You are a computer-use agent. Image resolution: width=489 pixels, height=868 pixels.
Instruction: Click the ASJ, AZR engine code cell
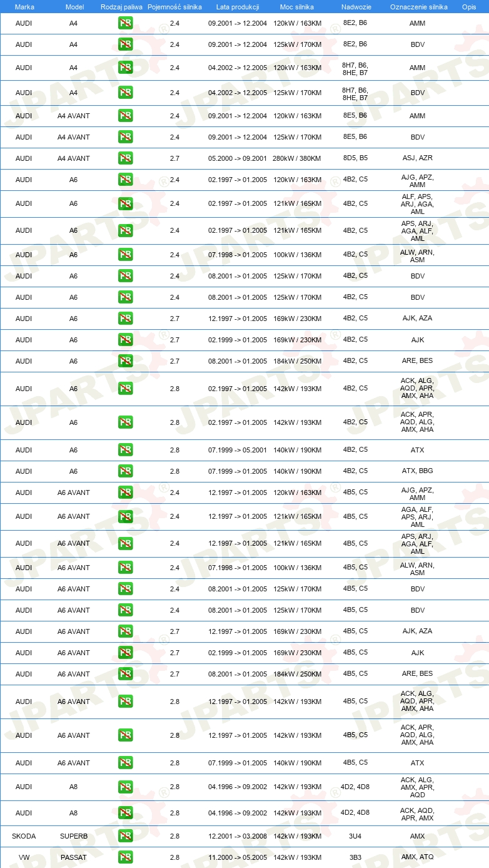tap(418, 158)
